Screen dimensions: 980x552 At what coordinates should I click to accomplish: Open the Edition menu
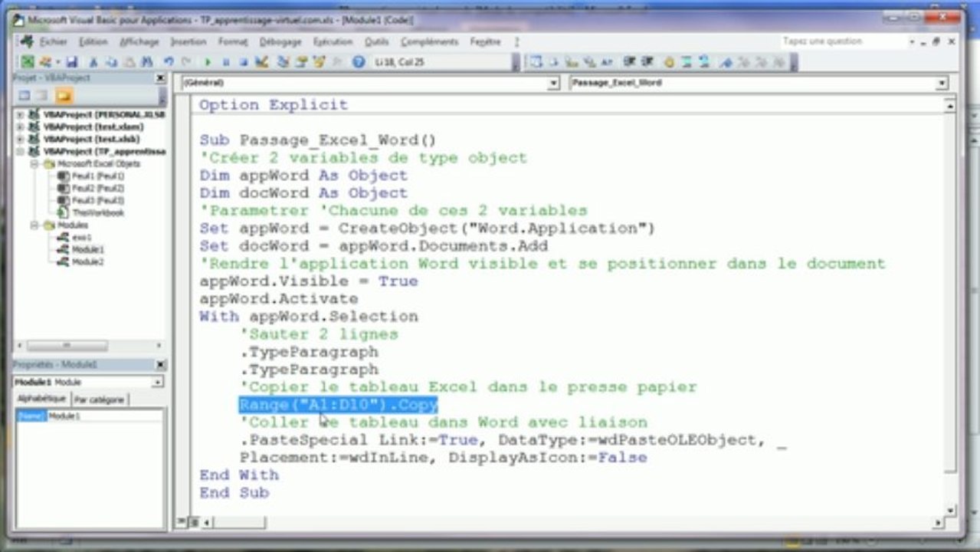point(93,42)
